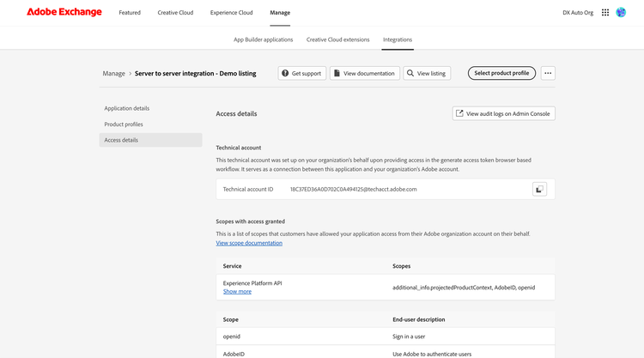Screen dimensions: 644x358
Task: Switch to Creative Cloud extensions tab
Action: (x=337, y=39)
